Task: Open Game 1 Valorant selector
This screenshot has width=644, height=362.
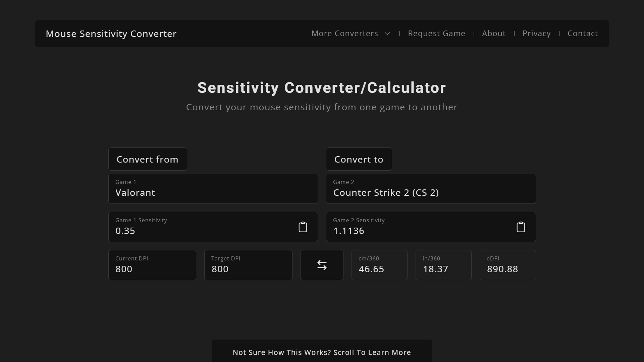Action: pyautogui.click(x=213, y=189)
